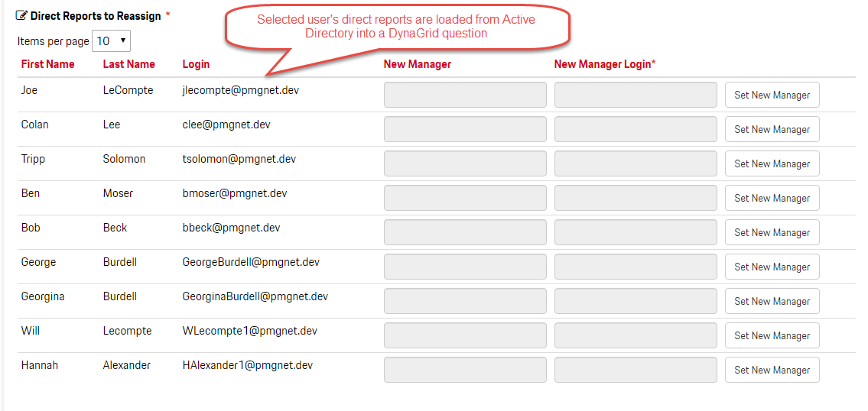This screenshot has height=411, width=868.
Task: Set new manager for Ben Moser
Action: (772, 198)
